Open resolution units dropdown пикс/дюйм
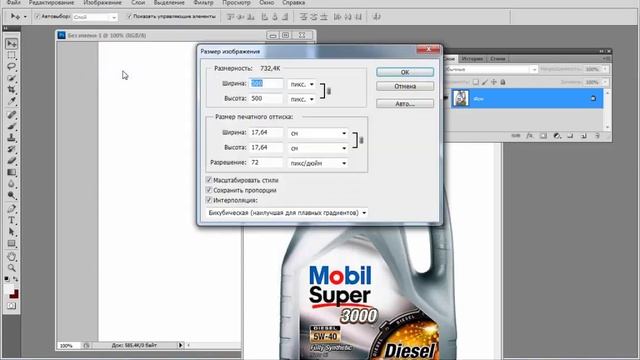This screenshot has width=640, height=360. tap(318, 163)
